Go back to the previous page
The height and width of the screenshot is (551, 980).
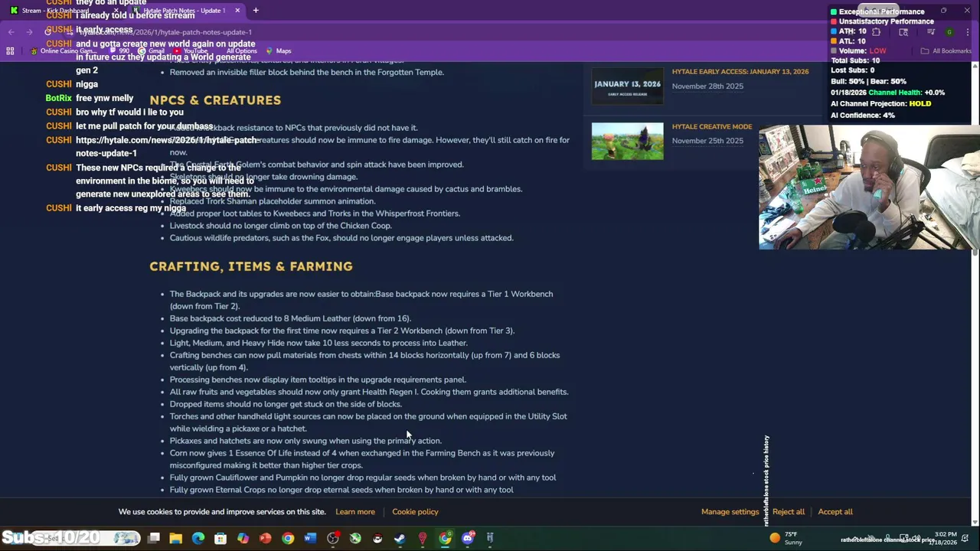point(11,32)
